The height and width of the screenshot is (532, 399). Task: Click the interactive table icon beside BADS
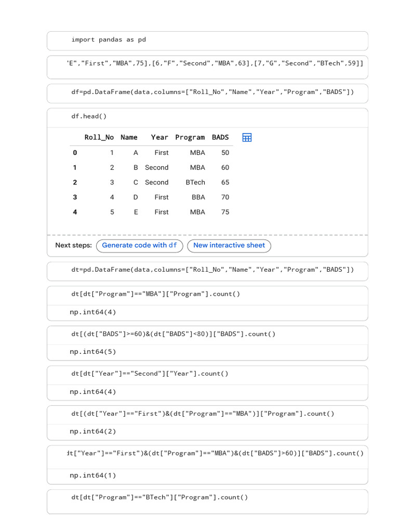click(247, 137)
